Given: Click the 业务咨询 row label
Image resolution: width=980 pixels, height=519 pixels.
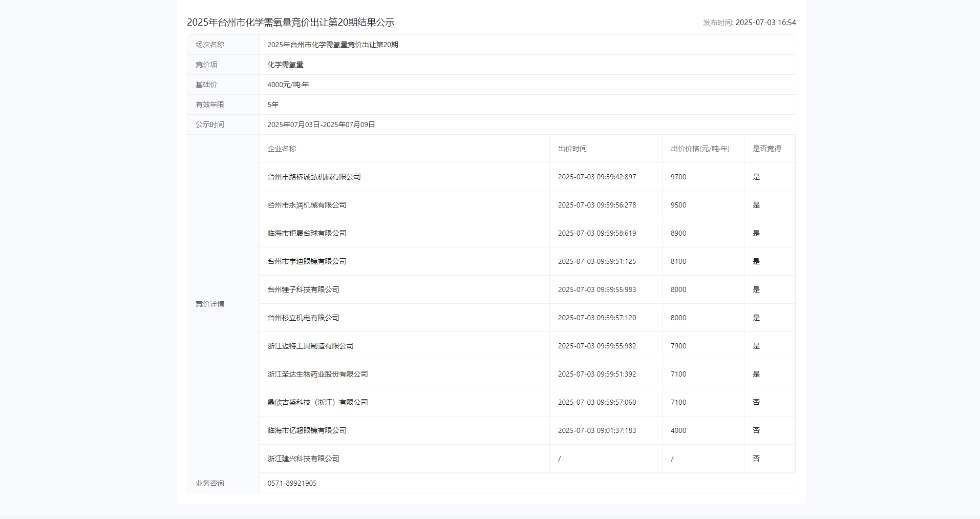Looking at the screenshot, I should 210,483.
